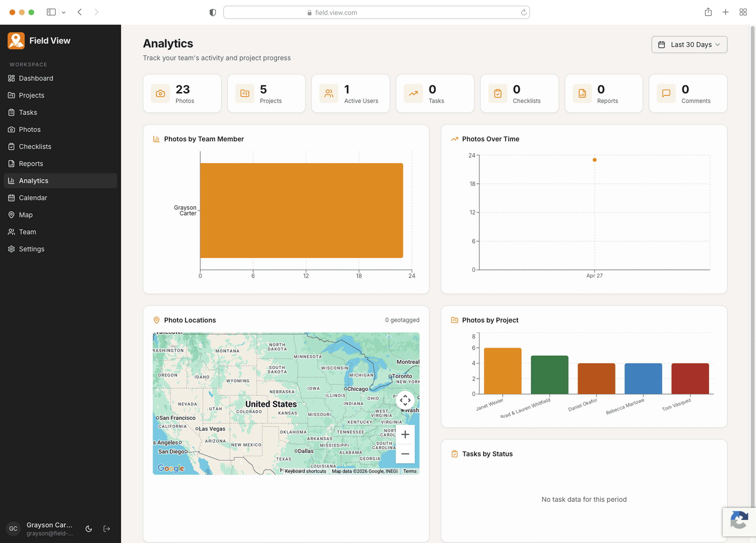This screenshot has width=756, height=543.
Task: Click the trend icon on Tasks card
Action: click(413, 94)
